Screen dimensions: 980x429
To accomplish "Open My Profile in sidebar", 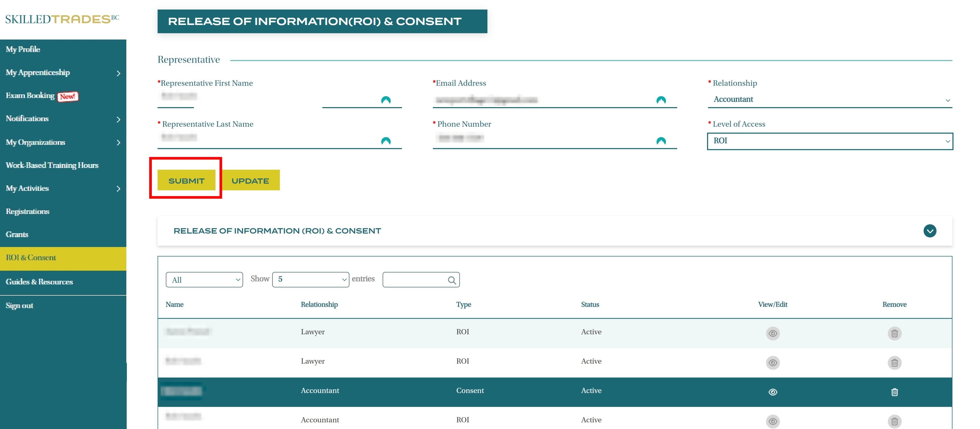I will [x=23, y=49].
